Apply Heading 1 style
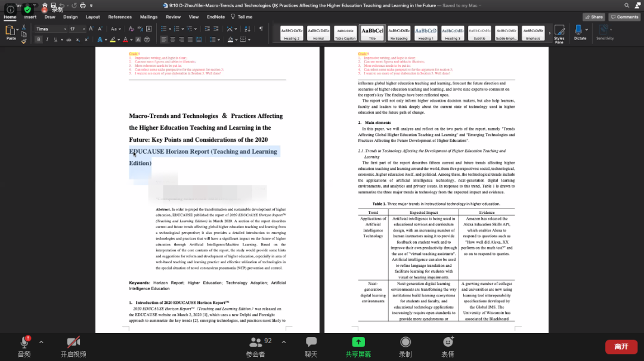The width and height of the screenshot is (644, 361). 426,33
